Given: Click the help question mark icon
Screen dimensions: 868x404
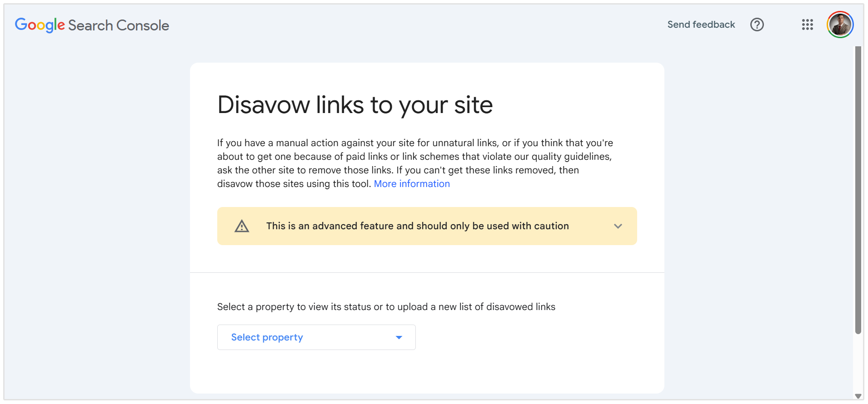Looking at the screenshot, I should click(757, 25).
